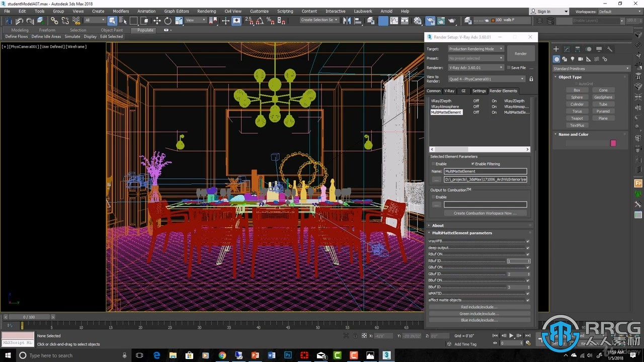Toggle the Angle Snap tool
644x362 pixels.
pos(260,21)
